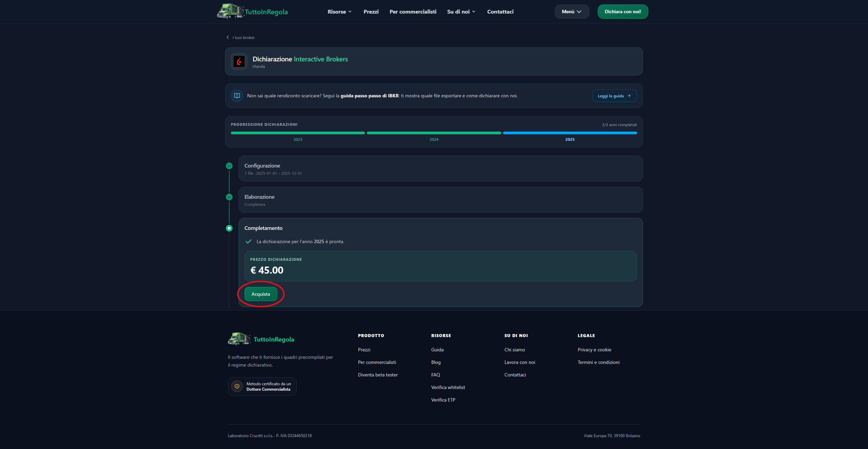Open Verifica ETP link
Image resolution: width=868 pixels, height=449 pixels.
pyautogui.click(x=443, y=400)
